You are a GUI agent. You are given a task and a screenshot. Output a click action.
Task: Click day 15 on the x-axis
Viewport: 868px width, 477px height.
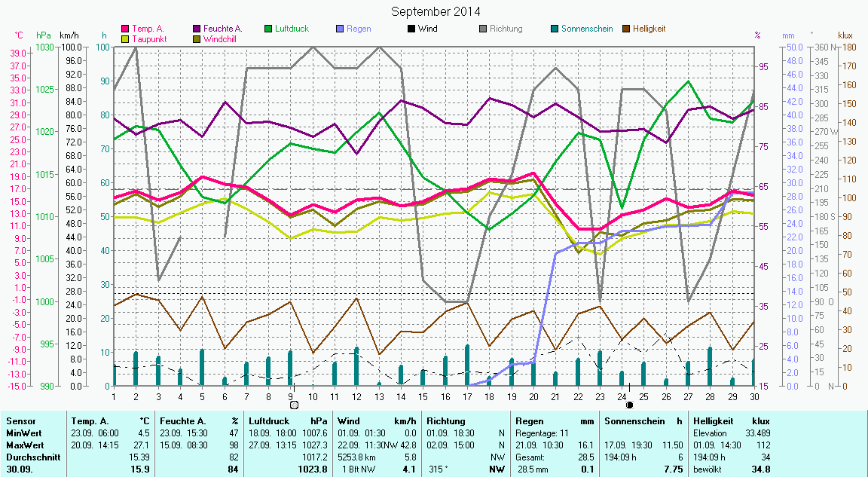(423, 396)
